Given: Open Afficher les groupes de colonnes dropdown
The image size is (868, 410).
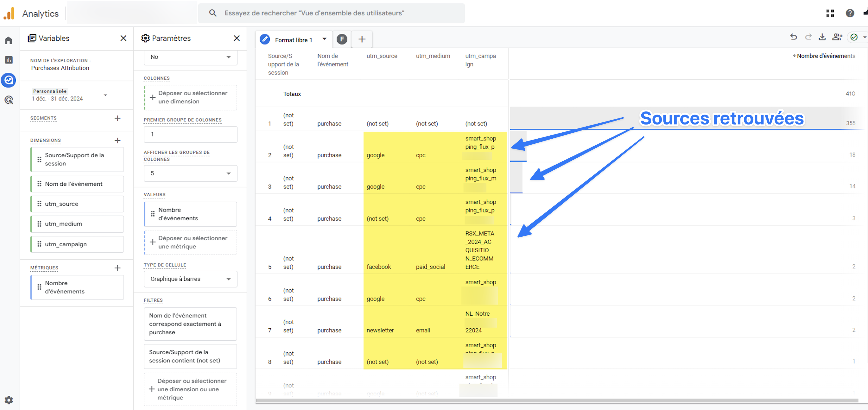Looking at the screenshot, I should click(x=190, y=173).
